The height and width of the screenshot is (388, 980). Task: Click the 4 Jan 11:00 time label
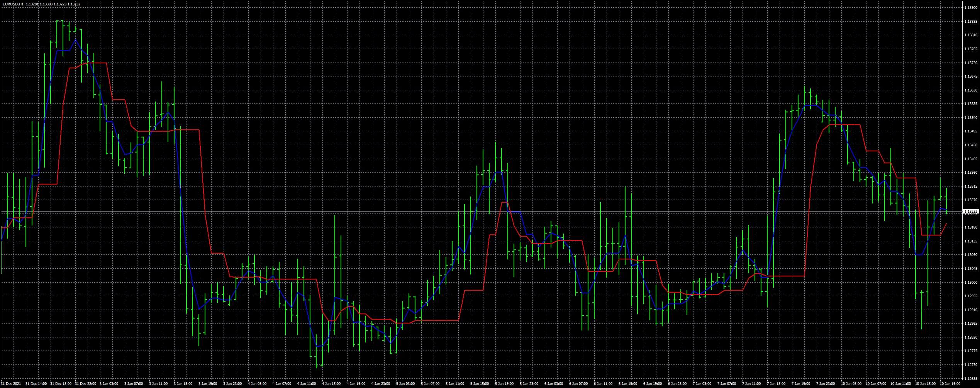pyautogui.click(x=307, y=384)
